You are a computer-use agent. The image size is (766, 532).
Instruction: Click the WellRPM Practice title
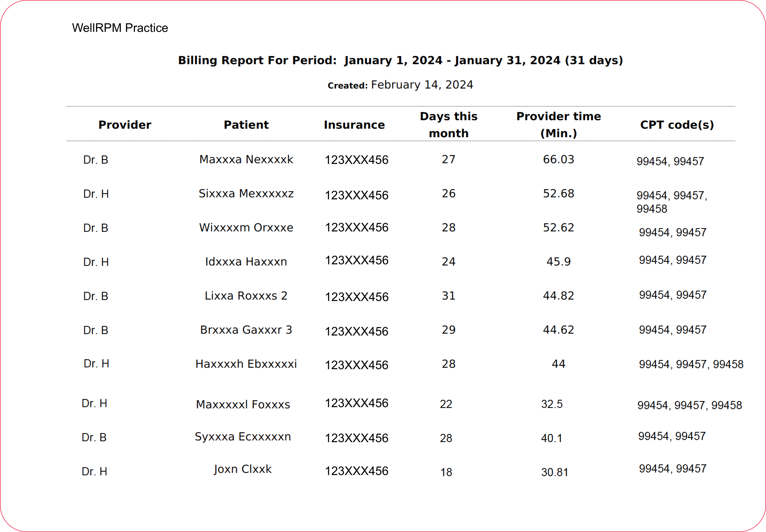[120, 28]
